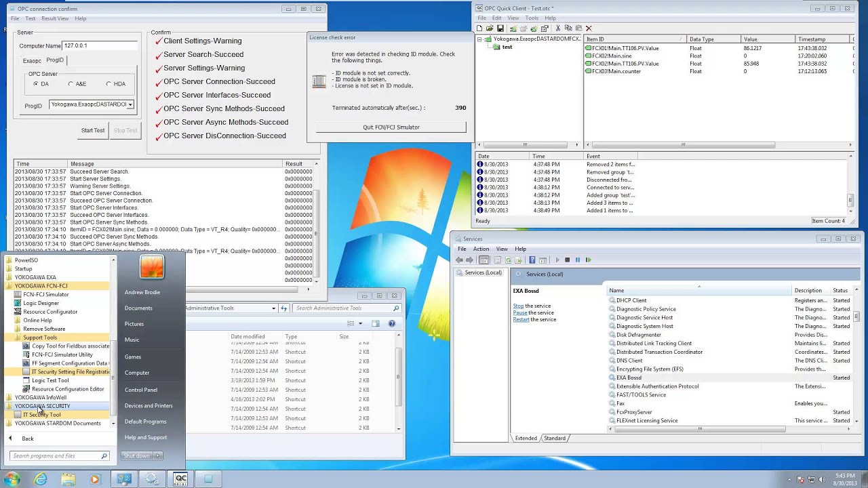Click Pause the service link
The height and width of the screenshot is (488, 868).
(x=520, y=312)
